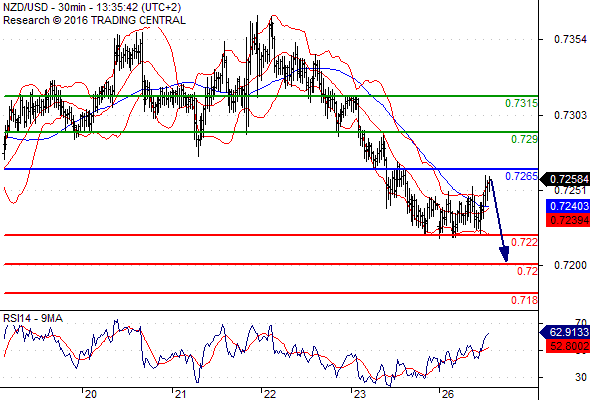This screenshot has height=400, width=590.
Task: Select the 0.729 resistance level label
Action: (524, 139)
